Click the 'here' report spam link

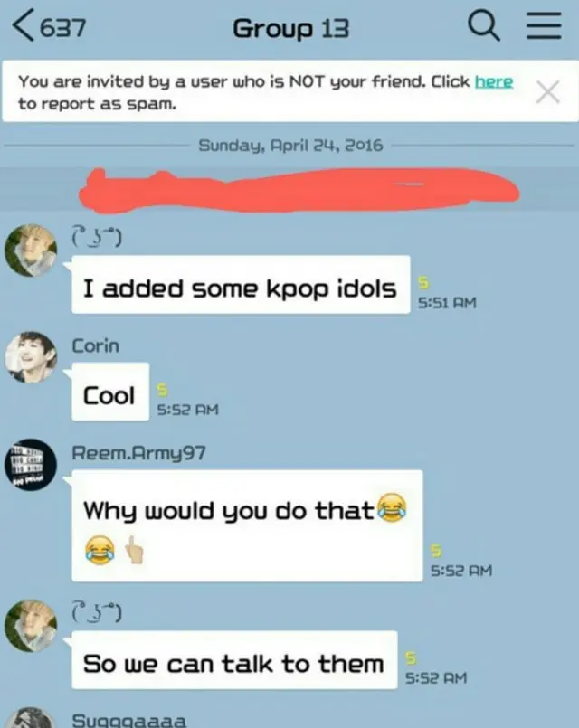pos(494,81)
